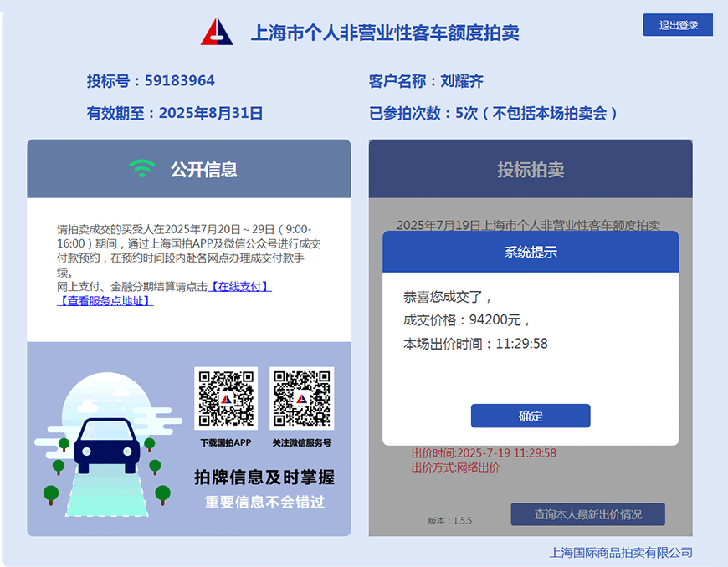
Task: Confirm the dialog with 确定
Action: (x=531, y=416)
